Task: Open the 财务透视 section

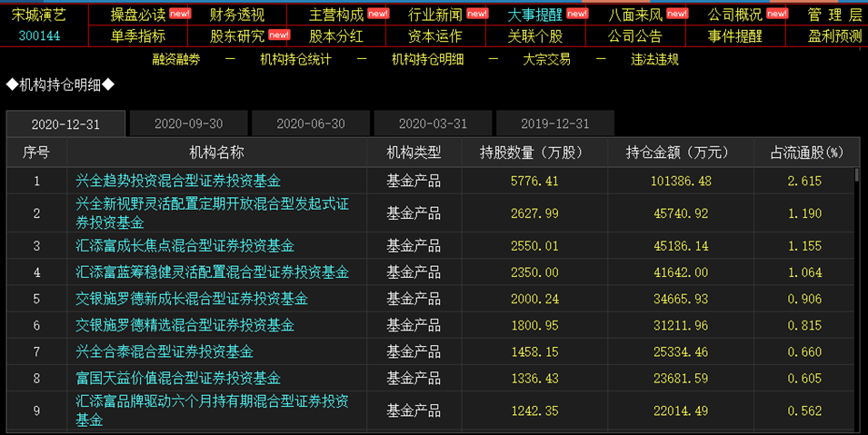Action: tap(237, 15)
